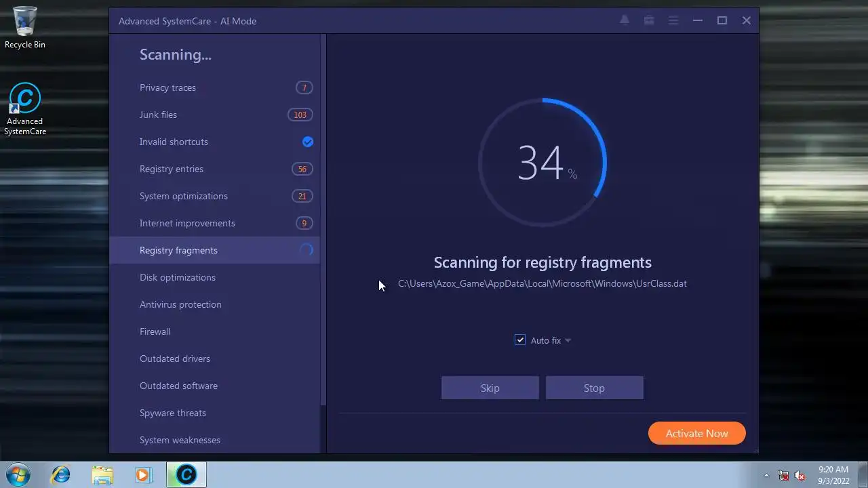Select Privacy traces in the scan list
Viewport: 868px width, 488px height.
click(214, 87)
